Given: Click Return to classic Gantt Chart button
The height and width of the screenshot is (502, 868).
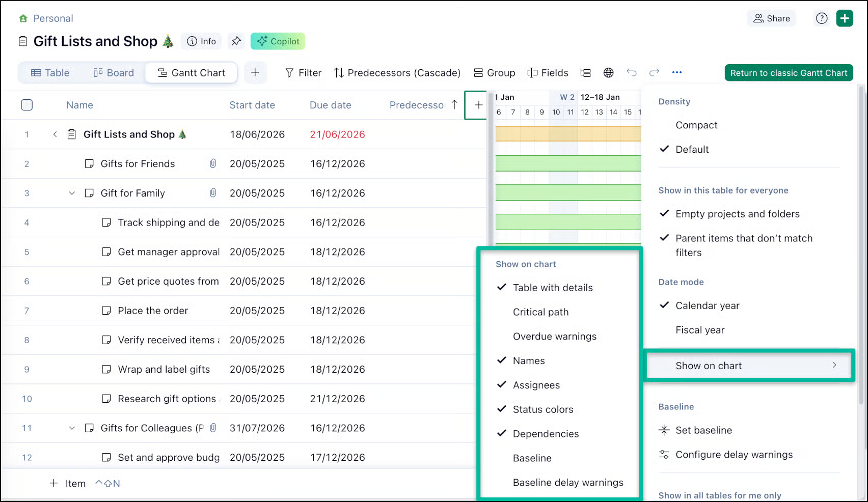Looking at the screenshot, I should [x=789, y=73].
